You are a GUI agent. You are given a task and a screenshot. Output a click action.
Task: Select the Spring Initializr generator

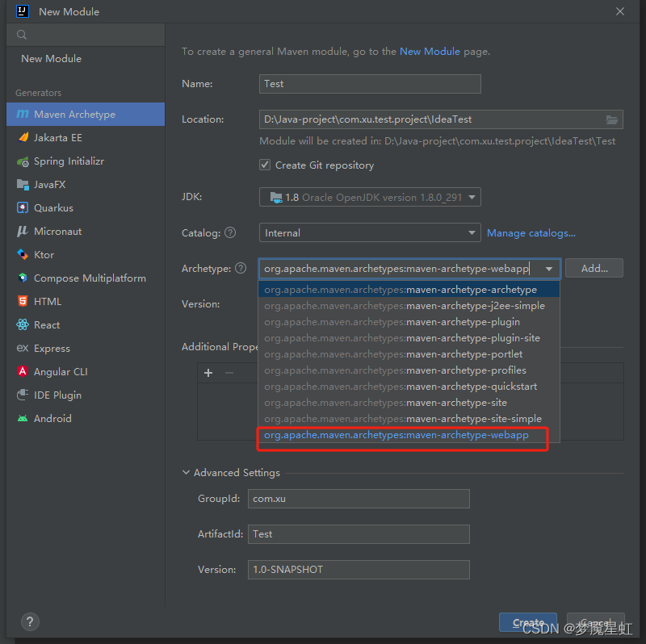(x=86, y=161)
